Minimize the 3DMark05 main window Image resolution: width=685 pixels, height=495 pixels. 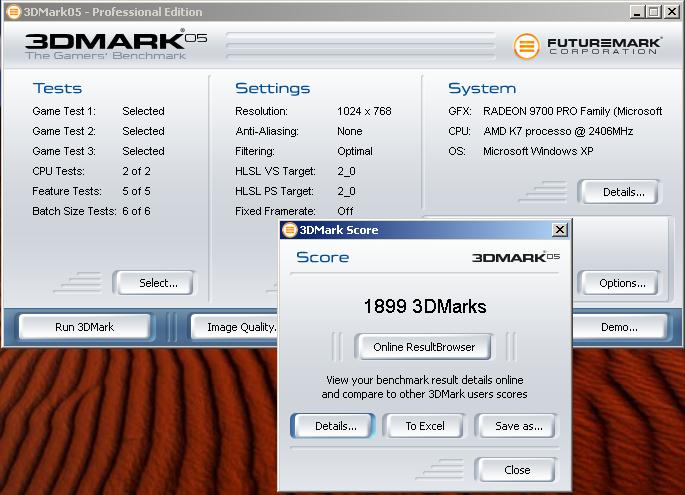(637, 12)
